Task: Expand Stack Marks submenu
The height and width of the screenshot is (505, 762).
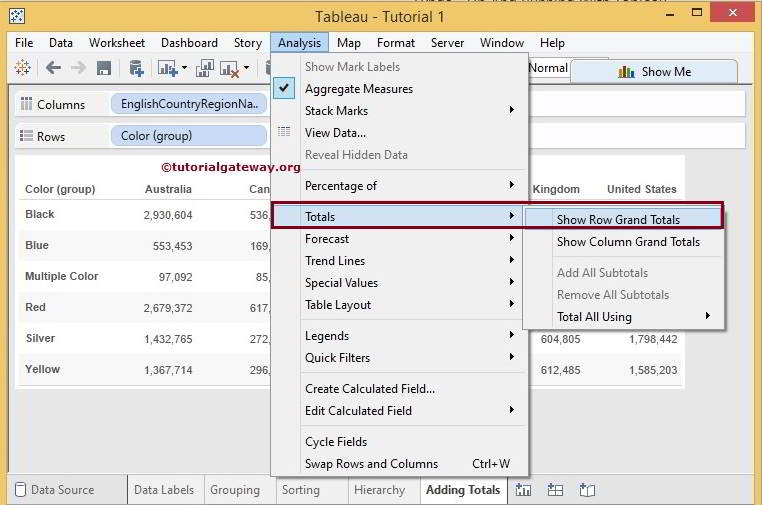Action: tap(511, 110)
